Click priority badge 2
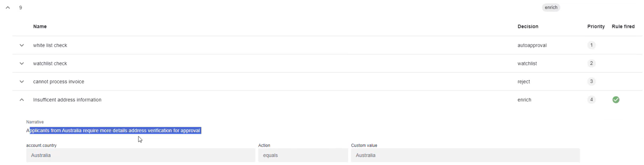 point(592,63)
